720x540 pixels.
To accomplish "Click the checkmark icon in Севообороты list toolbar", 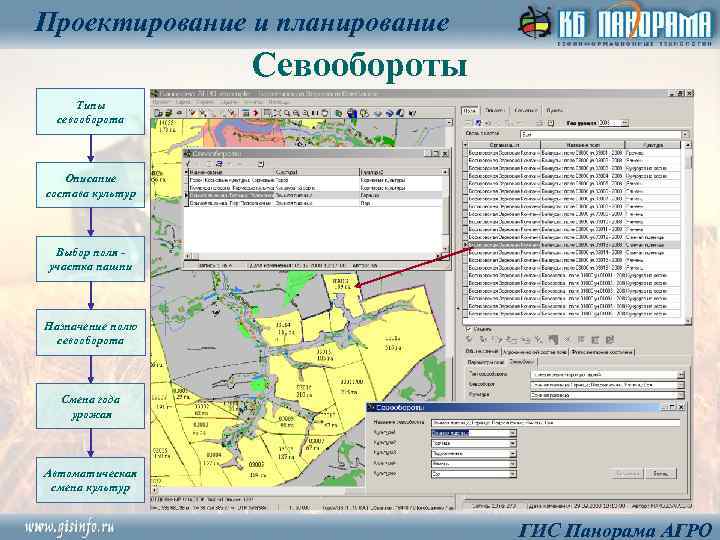I will click(x=189, y=163).
